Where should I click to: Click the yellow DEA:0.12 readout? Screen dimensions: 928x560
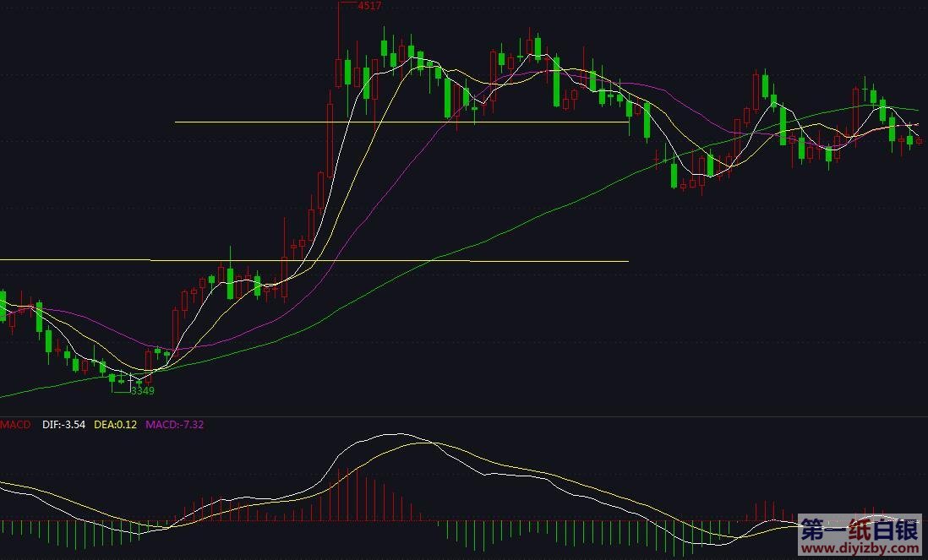116,425
